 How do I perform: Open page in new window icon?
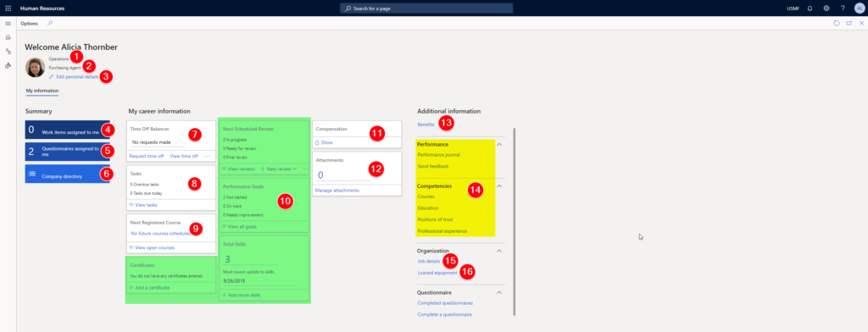coord(849,23)
